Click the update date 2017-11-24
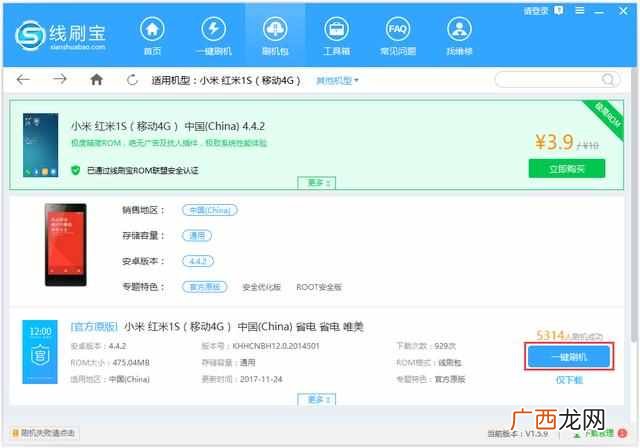This screenshot has height=448, width=640. [x=261, y=379]
